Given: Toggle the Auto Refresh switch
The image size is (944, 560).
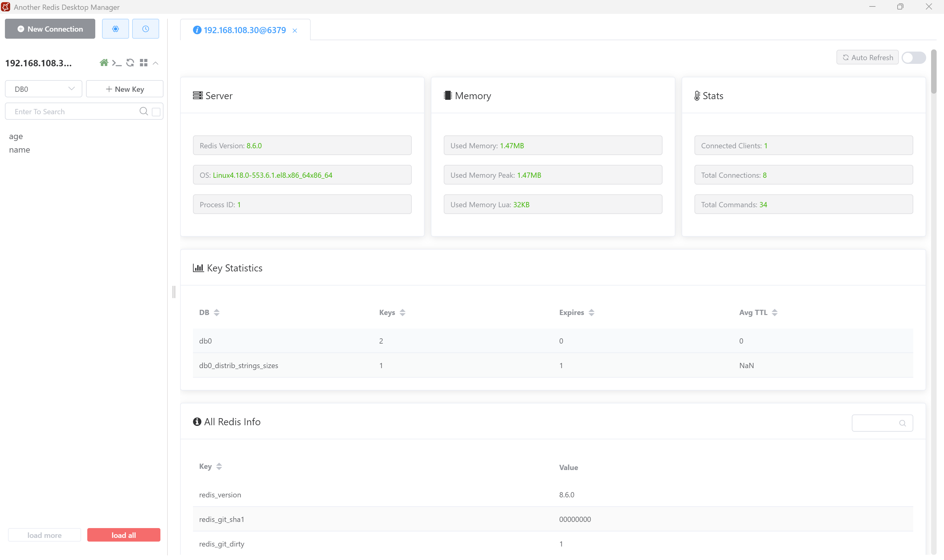Looking at the screenshot, I should tap(913, 58).
